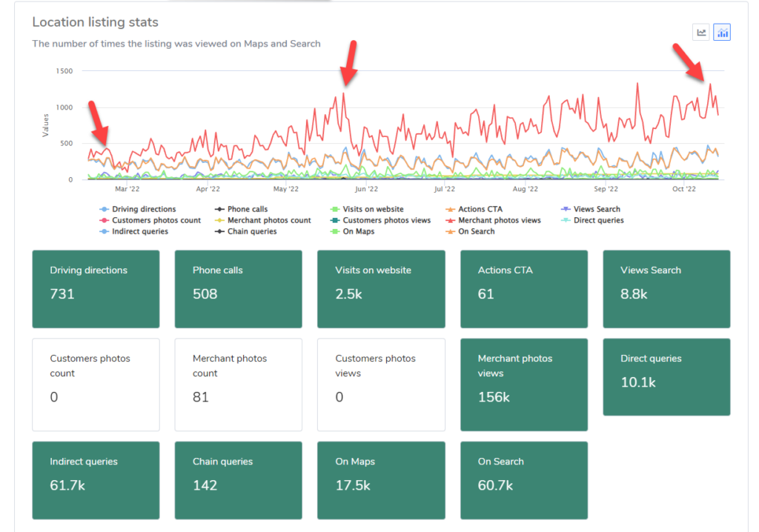Select the Indirect queries 61.7k card
Screen dimensions: 759x532
[x=96, y=479]
